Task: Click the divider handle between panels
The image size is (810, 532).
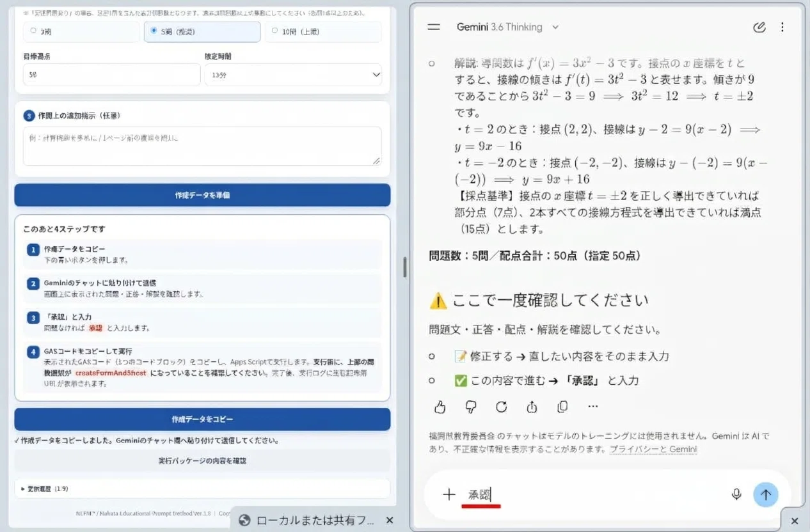Action: (405, 267)
